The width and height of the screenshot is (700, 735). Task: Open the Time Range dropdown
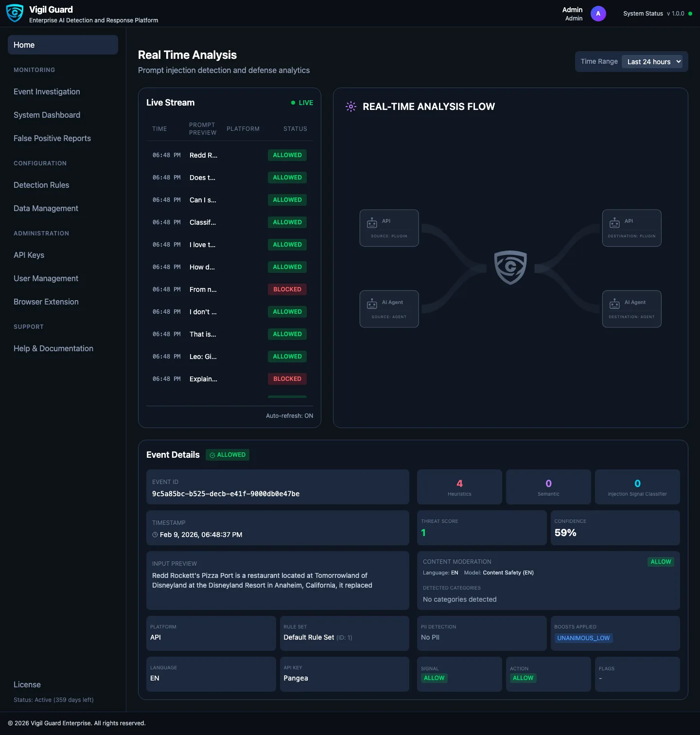(652, 62)
